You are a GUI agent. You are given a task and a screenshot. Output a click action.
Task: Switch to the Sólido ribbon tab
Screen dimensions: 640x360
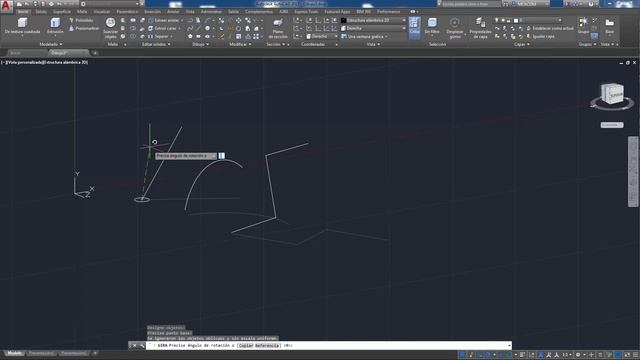[41, 12]
